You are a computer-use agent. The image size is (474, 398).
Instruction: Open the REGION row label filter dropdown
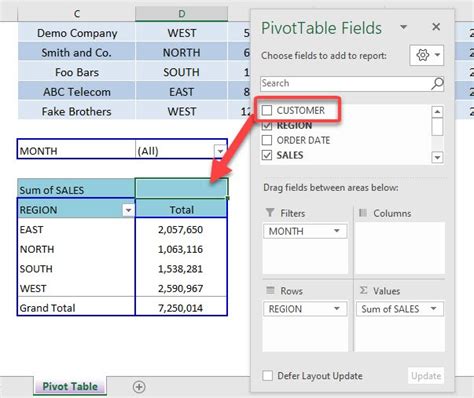tap(128, 210)
